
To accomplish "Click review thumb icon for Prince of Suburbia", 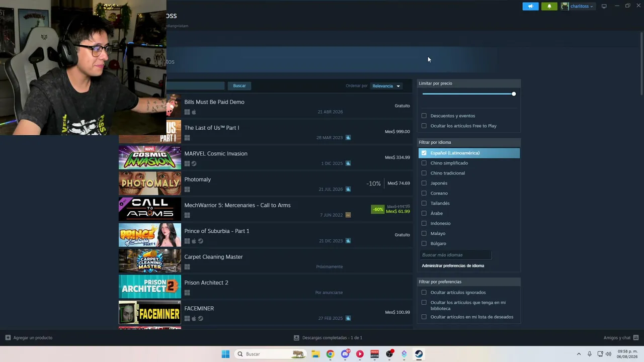I will tap(348, 241).
